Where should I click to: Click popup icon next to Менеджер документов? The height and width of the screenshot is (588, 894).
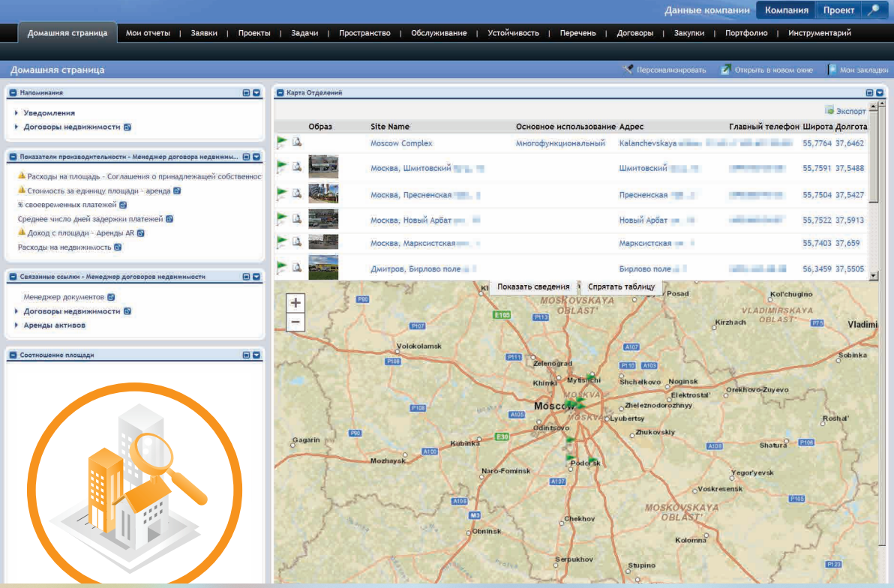click(x=111, y=297)
